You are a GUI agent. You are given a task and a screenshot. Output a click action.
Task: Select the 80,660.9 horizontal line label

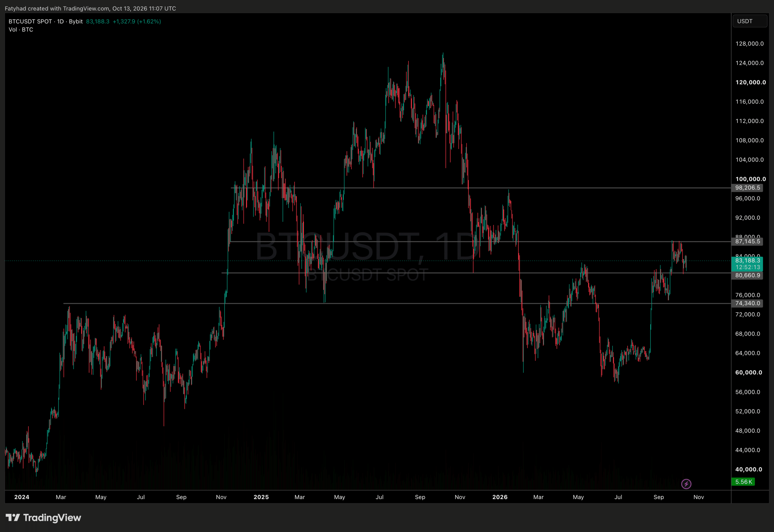pos(747,275)
